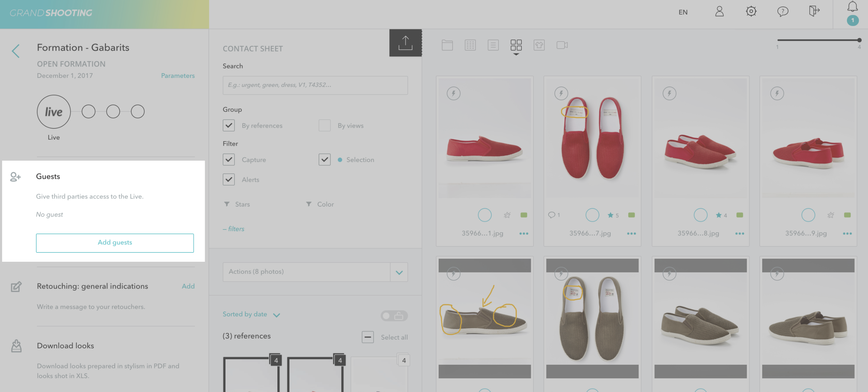
Task: Open the Parameters link
Action: [x=177, y=76]
